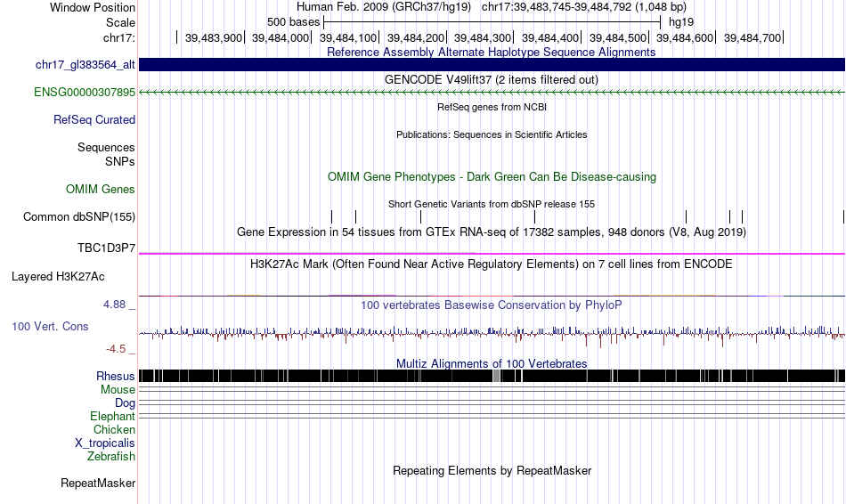Click the RepeatMasker track label
This screenshot has width=846, height=504.
coord(98,483)
